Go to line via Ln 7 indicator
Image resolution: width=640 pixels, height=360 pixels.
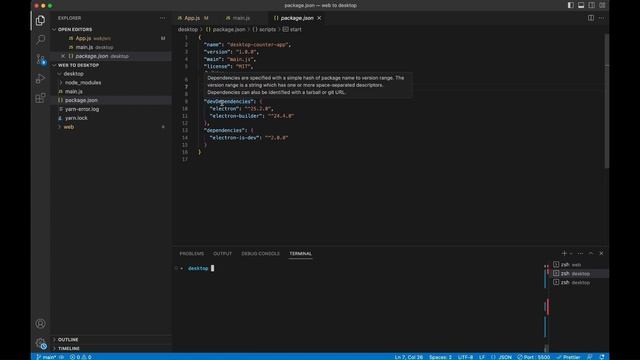[409, 357]
